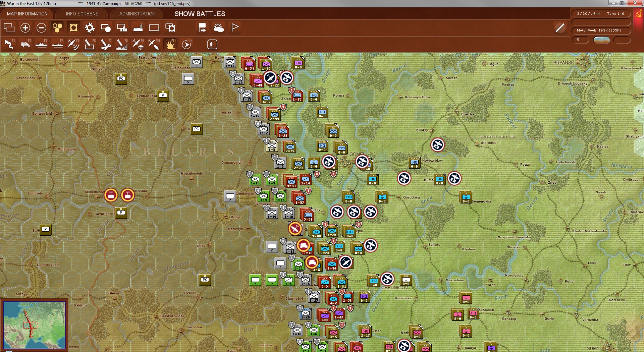Select the F9 air transport mode
Viewport: 644px width, 352px height.
tap(138, 44)
